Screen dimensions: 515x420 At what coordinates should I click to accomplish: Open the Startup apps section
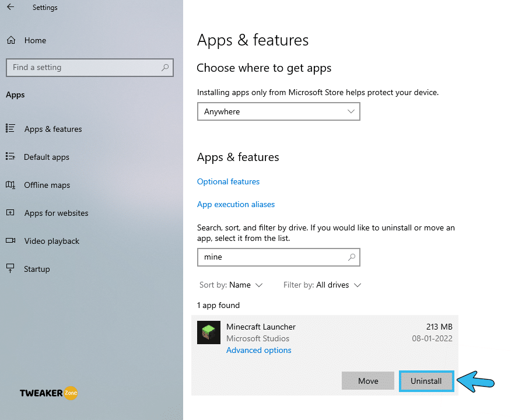(x=37, y=269)
